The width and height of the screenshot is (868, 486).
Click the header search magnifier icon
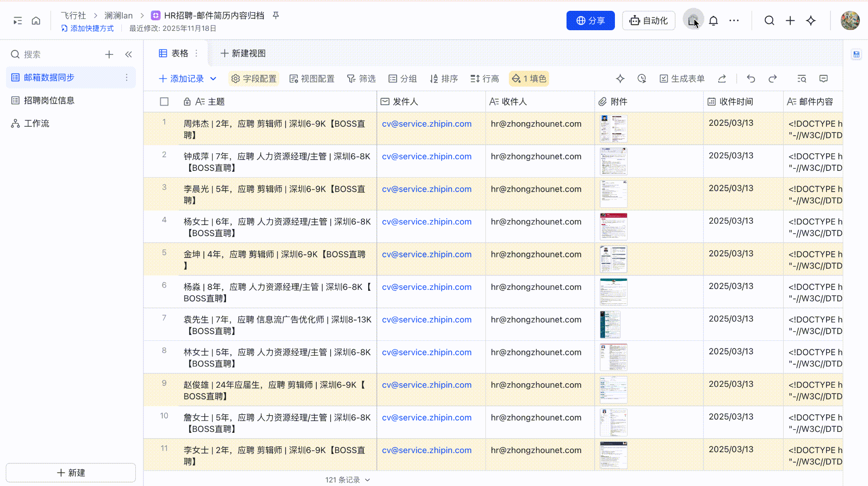pyautogui.click(x=769, y=21)
